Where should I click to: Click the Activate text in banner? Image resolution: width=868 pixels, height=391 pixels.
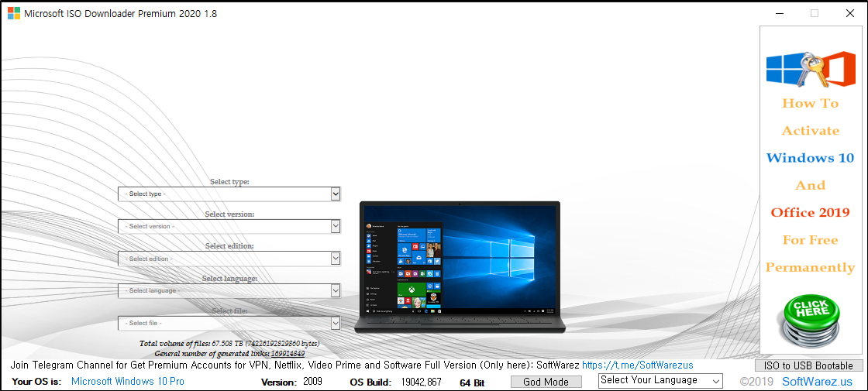click(810, 131)
